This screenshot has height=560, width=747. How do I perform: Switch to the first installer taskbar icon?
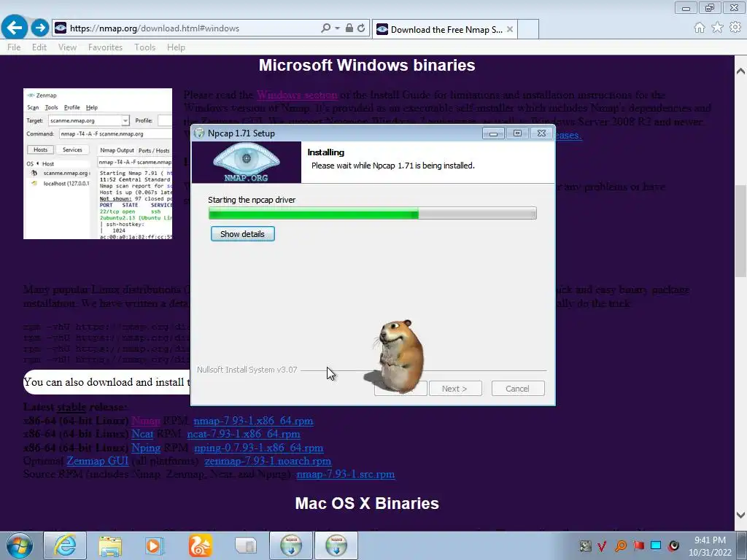[291, 545]
